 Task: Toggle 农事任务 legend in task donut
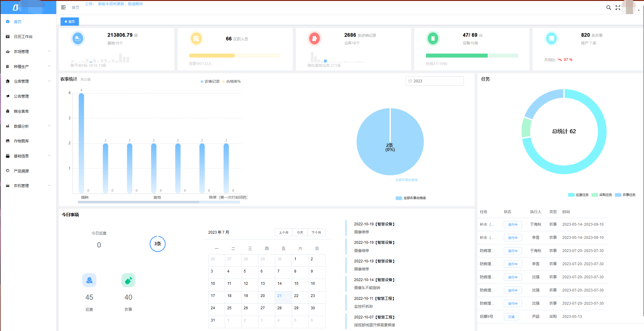[x=625, y=195]
